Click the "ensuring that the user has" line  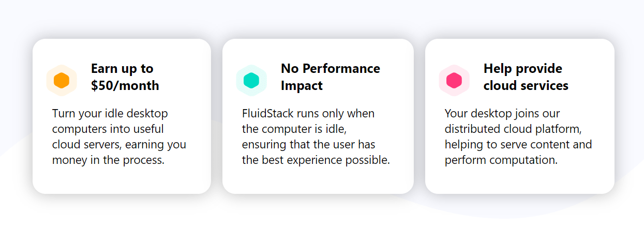click(309, 145)
